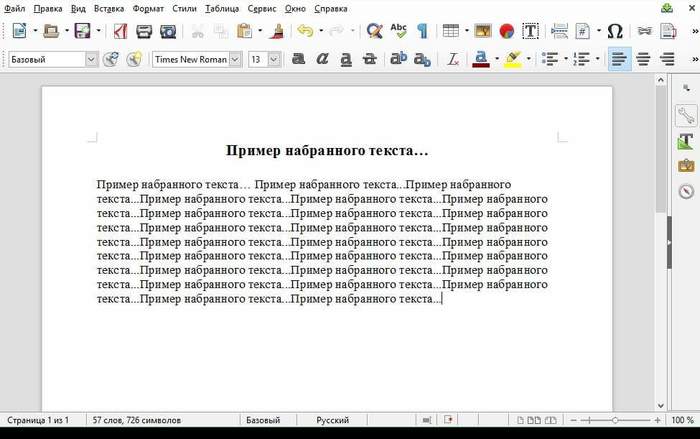The height and width of the screenshot is (439, 700).
Task: Open the Таблица menu
Action: pyautogui.click(x=222, y=8)
